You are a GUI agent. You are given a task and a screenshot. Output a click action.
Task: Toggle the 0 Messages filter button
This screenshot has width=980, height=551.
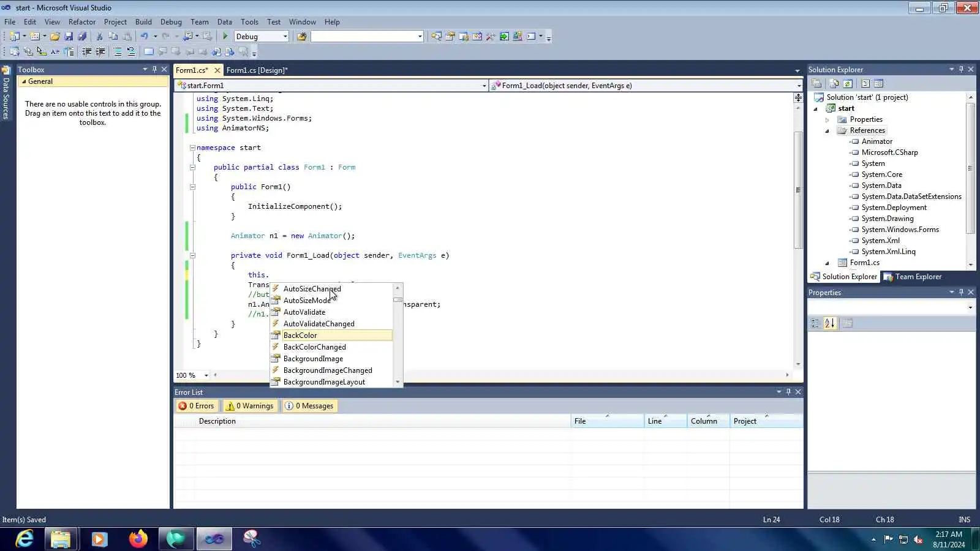(x=309, y=406)
